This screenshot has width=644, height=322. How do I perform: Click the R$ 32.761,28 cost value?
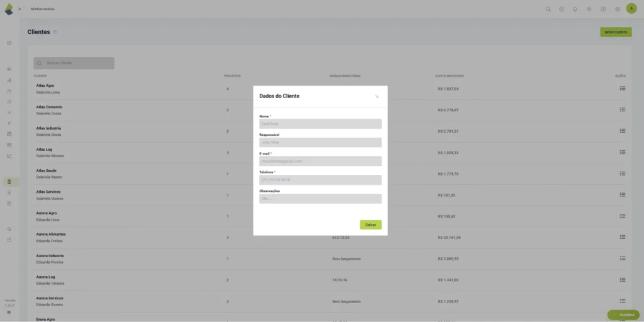click(x=449, y=237)
